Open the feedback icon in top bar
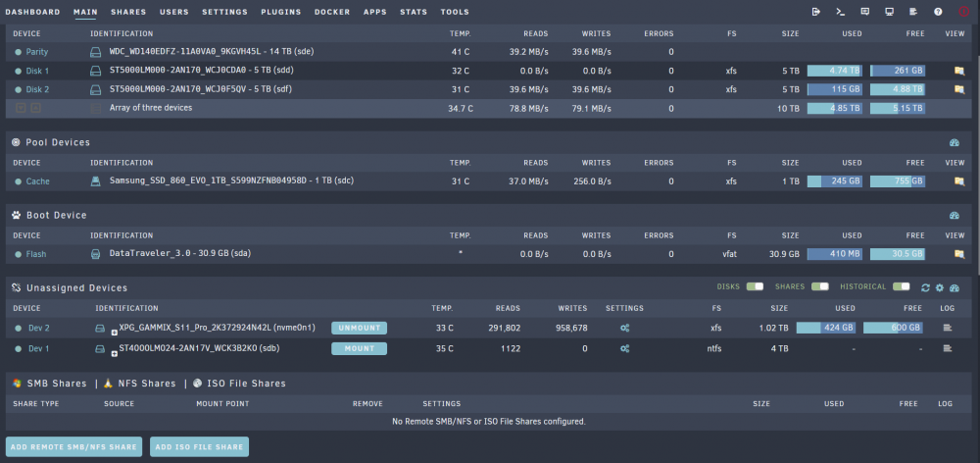980x463 pixels. click(x=865, y=11)
